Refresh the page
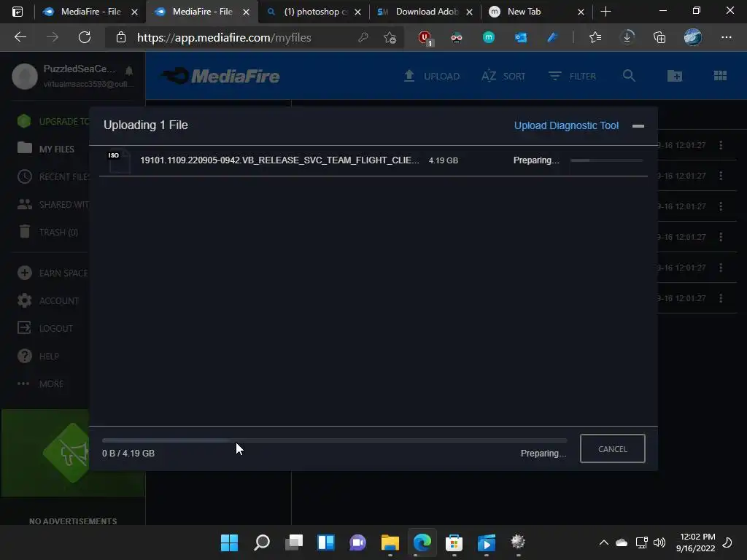This screenshot has width=747, height=560. click(x=85, y=37)
